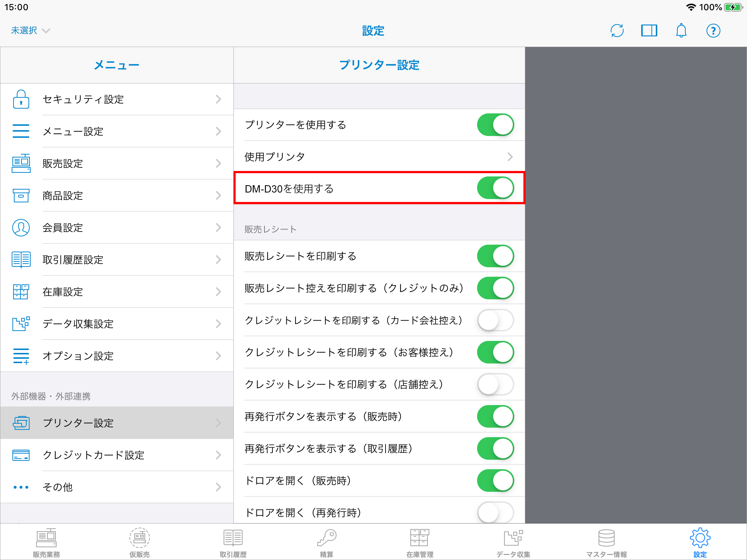Enable クレジットレシート（カード会社控え）switch
The image size is (747, 560).
pos(496,320)
